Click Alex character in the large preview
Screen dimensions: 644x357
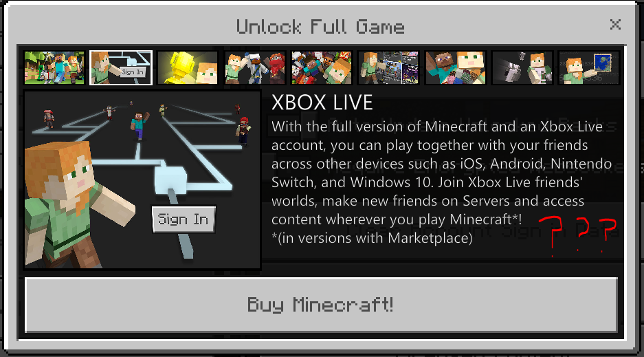[x=74, y=204]
